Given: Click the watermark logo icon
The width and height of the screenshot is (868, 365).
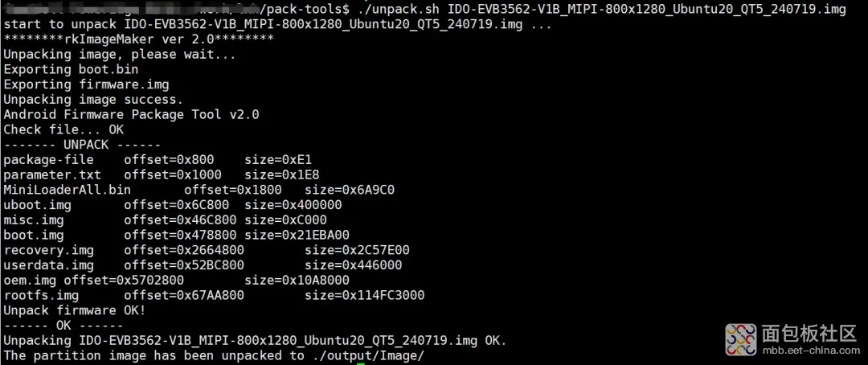Looking at the screenshot, I should [x=741, y=339].
